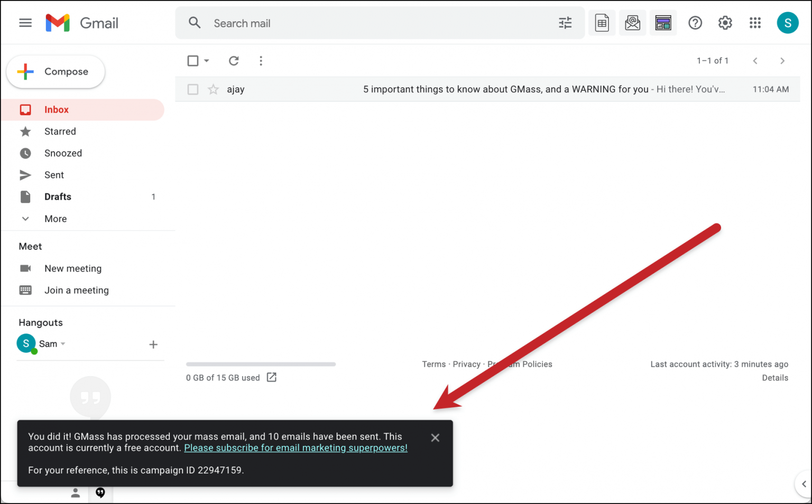Open the Google apps grid

(755, 23)
